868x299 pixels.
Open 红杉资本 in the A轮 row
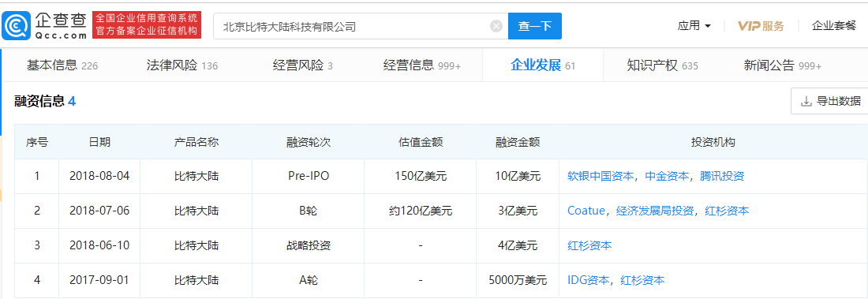642,280
